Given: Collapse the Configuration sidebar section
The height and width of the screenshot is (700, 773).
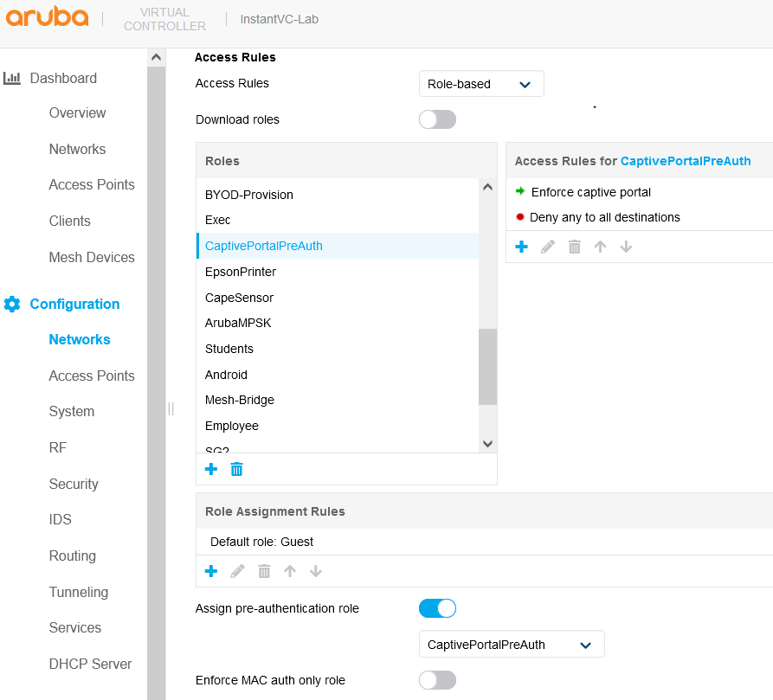Looking at the screenshot, I should click(74, 304).
